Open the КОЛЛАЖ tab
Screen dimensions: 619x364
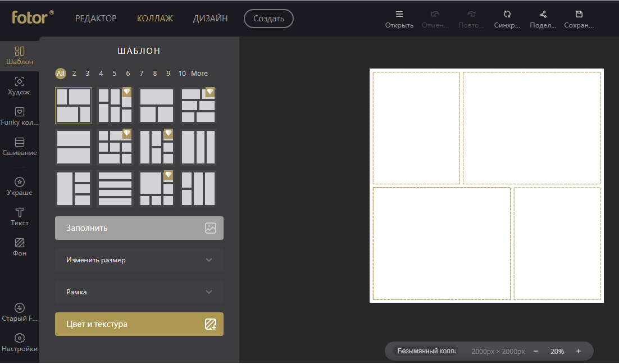tap(155, 19)
